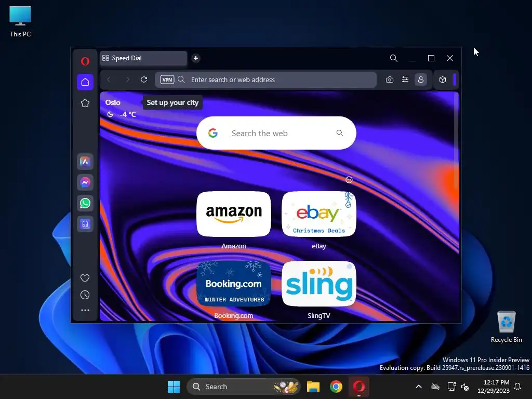The height and width of the screenshot is (399, 532).
Task: Open File Explorer from the taskbar
Action: click(313, 387)
